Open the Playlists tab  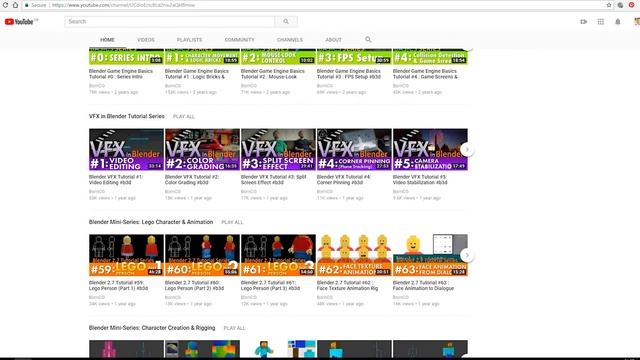(189, 40)
